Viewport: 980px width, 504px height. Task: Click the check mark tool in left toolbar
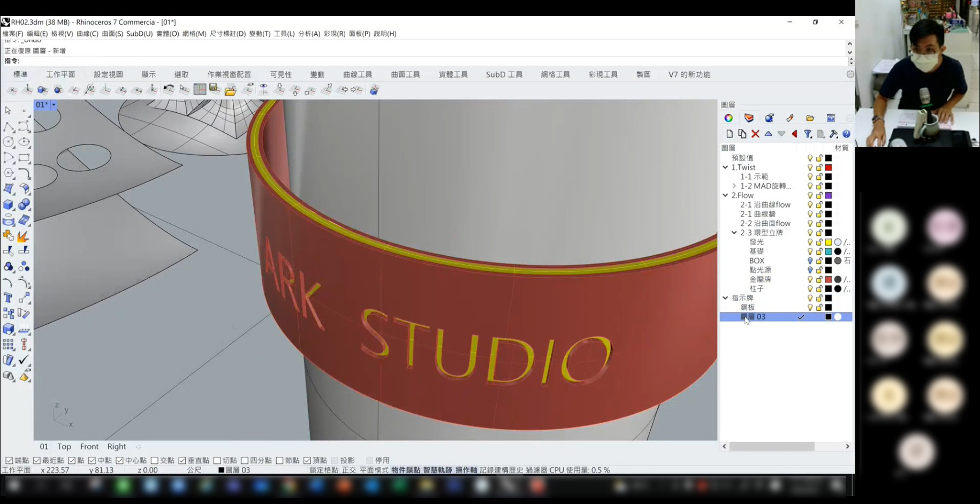click(24, 360)
